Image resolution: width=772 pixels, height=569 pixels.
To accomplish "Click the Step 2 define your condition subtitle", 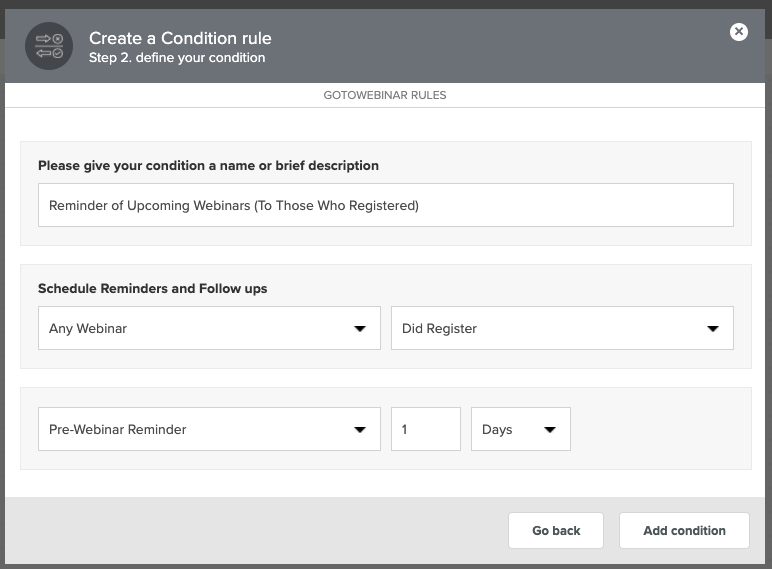I will pos(177,58).
